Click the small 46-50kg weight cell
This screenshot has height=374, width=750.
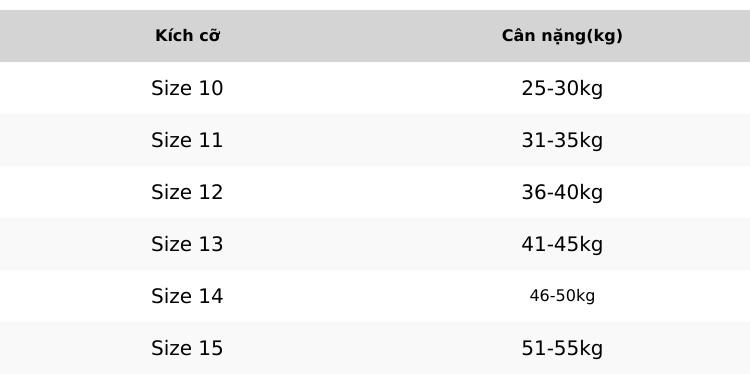[x=562, y=297]
